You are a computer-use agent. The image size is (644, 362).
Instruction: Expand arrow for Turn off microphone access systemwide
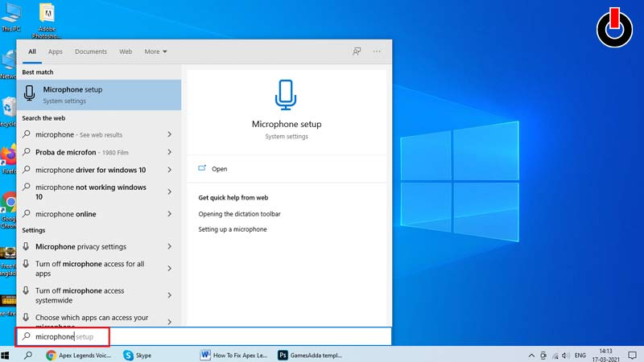click(x=169, y=295)
